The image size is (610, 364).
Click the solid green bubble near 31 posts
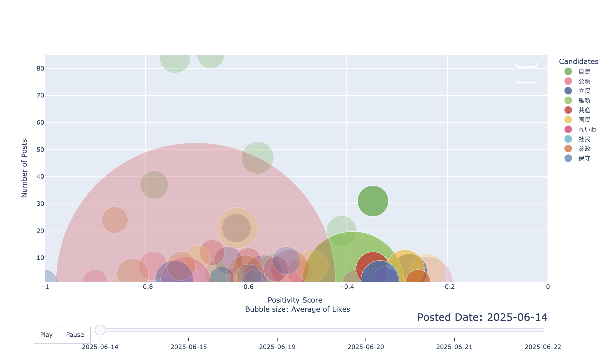click(x=373, y=201)
